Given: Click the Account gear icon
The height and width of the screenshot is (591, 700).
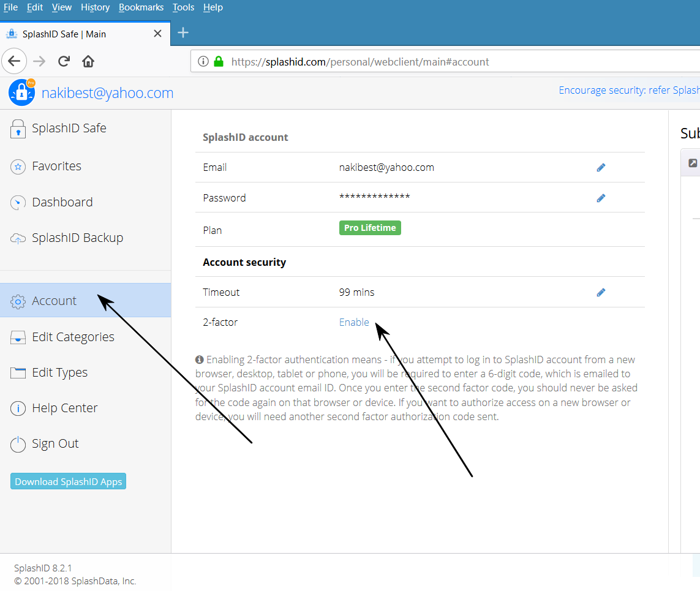Looking at the screenshot, I should click(x=18, y=302).
